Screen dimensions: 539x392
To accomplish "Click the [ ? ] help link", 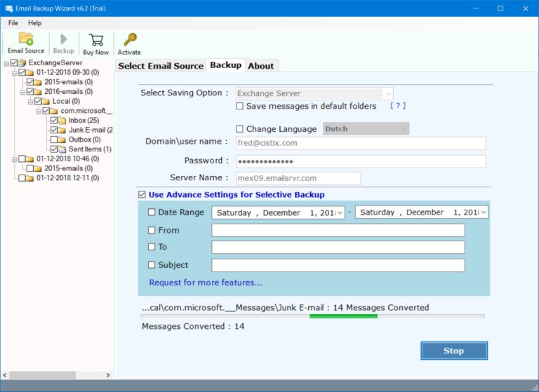I will pyautogui.click(x=398, y=106).
